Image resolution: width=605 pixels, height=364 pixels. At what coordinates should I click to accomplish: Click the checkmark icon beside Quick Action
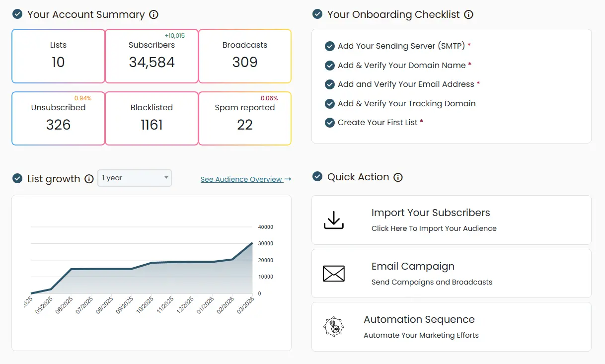coord(317,177)
